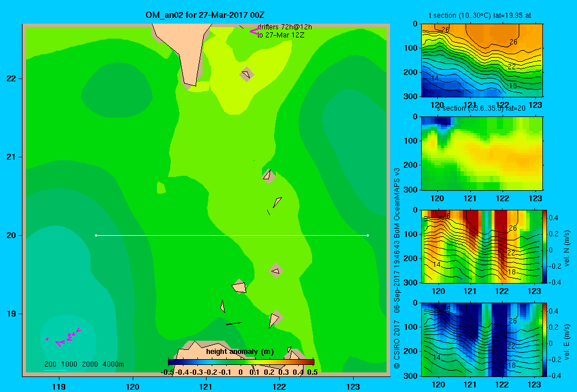Image resolution: width=577 pixels, height=392 pixels.
Task: Click the vel. N vertical color bar
Action: tap(545, 246)
